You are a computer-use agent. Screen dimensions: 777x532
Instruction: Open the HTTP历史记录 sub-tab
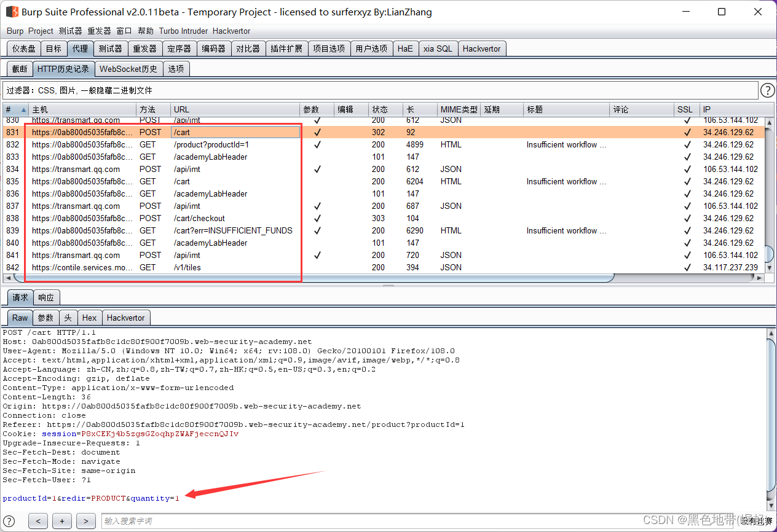63,69
